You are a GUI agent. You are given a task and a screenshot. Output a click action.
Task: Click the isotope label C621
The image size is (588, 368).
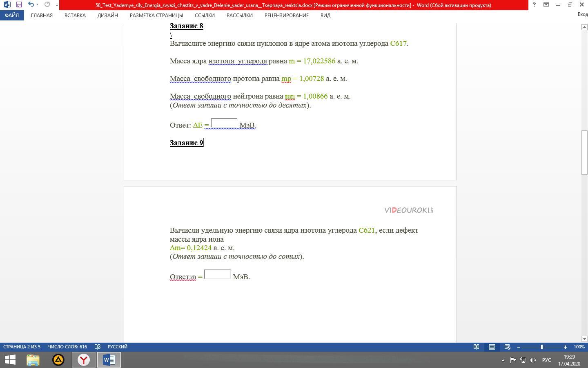tap(367, 230)
